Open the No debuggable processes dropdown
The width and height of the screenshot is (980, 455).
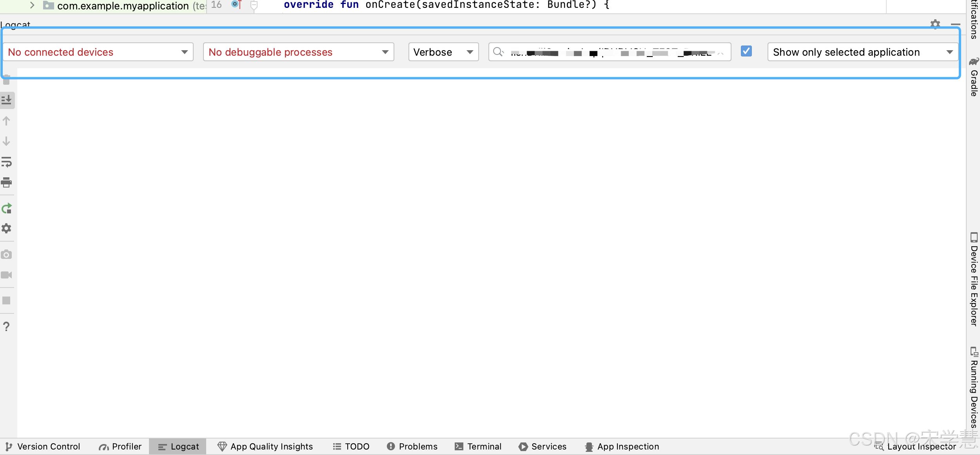[298, 52]
